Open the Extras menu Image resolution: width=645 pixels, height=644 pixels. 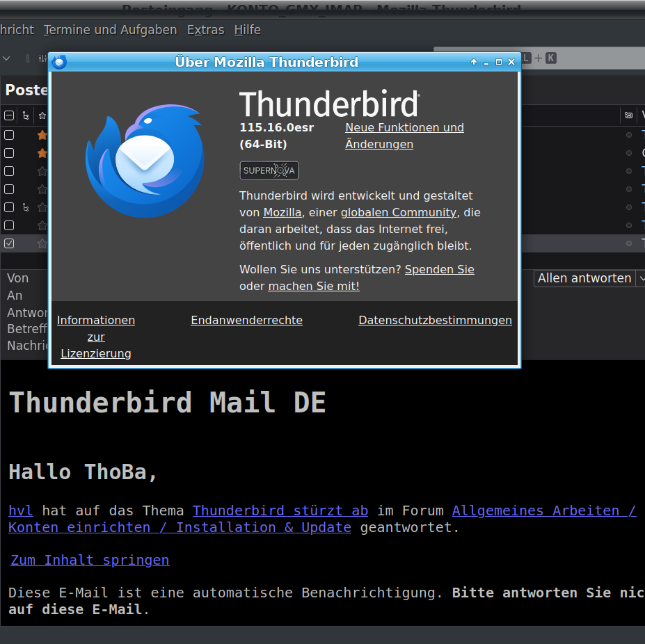(206, 30)
